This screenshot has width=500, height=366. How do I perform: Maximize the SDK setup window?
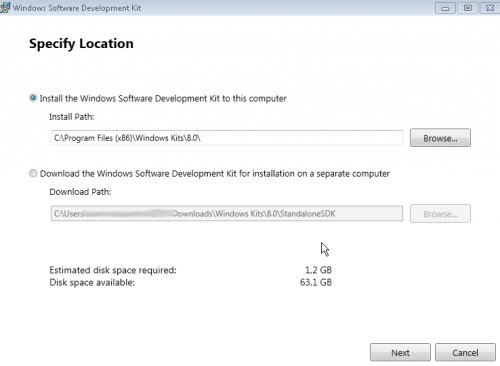coord(468,8)
